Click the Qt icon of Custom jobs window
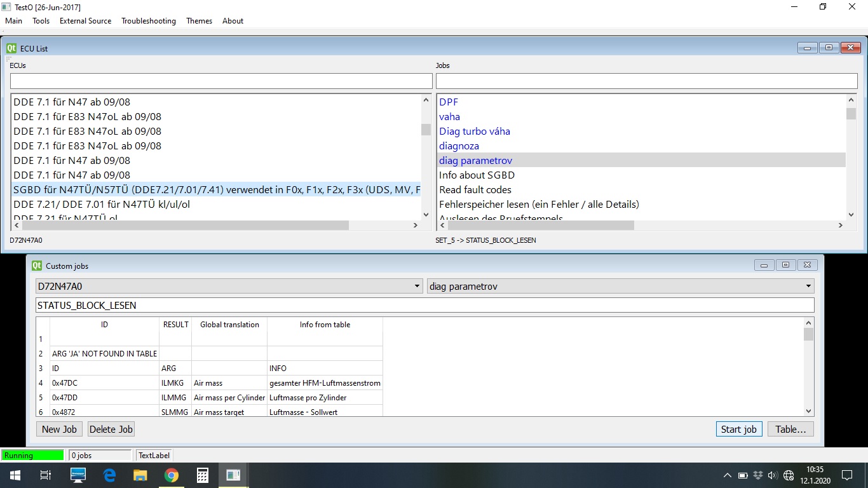Image resolution: width=868 pixels, height=488 pixels. pos(37,266)
